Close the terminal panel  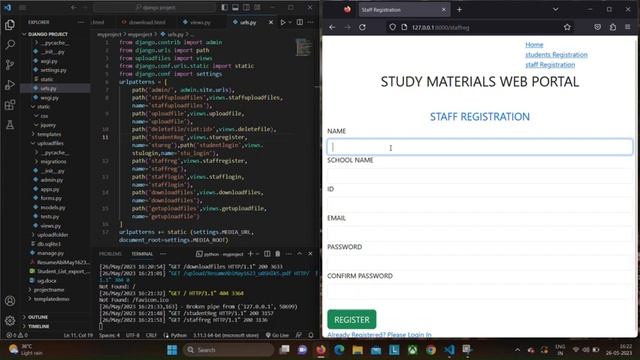pyautogui.click(x=310, y=254)
